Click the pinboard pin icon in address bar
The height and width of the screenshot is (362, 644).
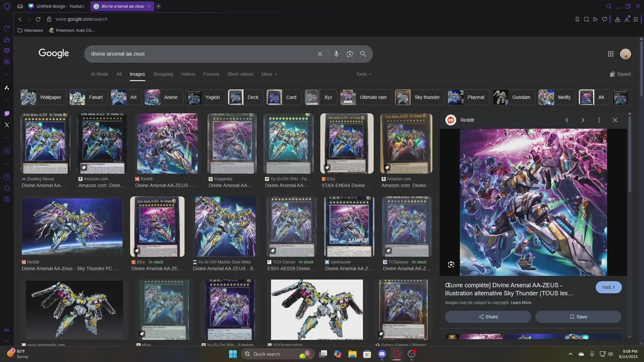pos(577,19)
